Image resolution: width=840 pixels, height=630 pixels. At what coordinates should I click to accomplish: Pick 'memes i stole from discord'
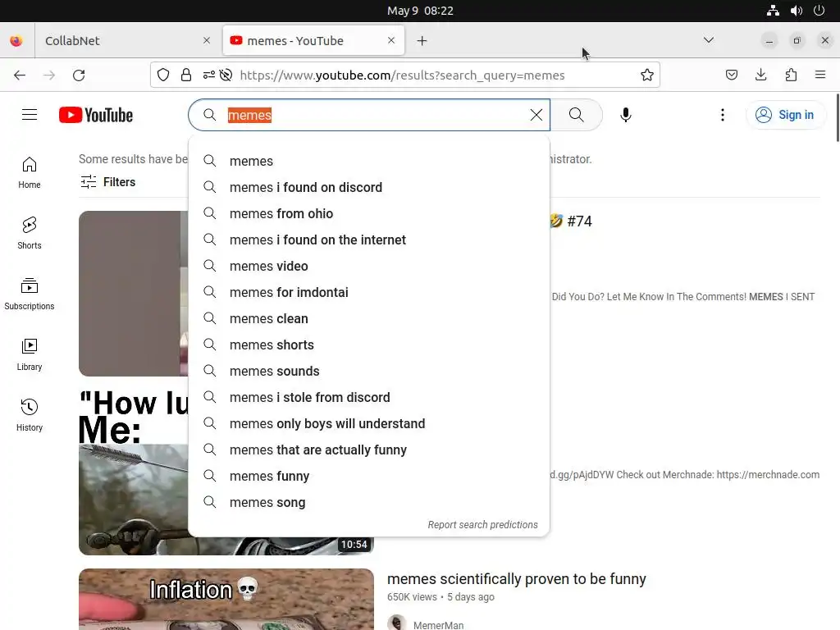(x=368, y=397)
